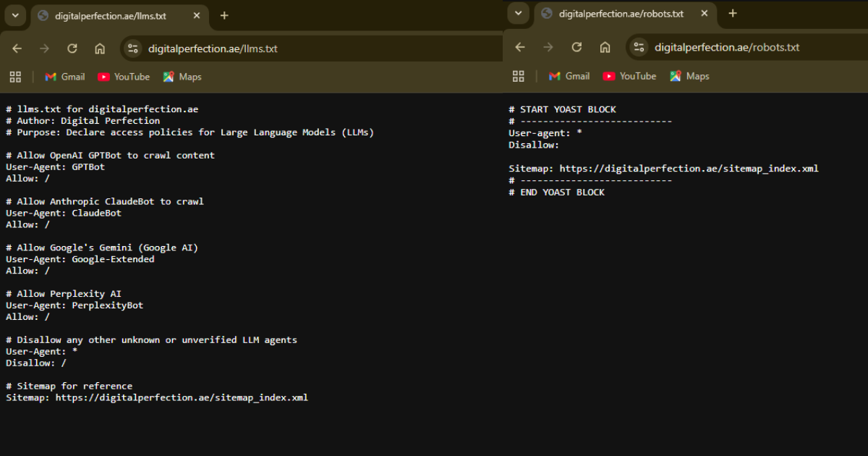Image resolution: width=868 pixels, height=456 pixels.
Task: Click '# Disallow any other unknown' comment line
Action: click(x=152, y=339)
